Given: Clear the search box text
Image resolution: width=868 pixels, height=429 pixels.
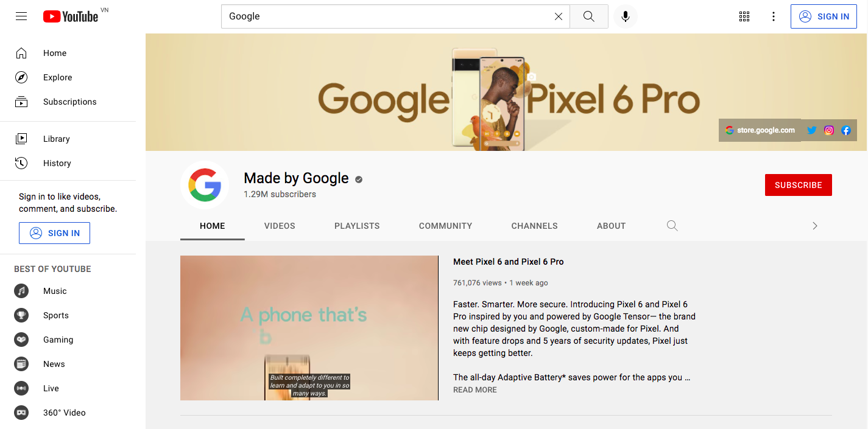Looking at the screenshot, I should (558, 16).
